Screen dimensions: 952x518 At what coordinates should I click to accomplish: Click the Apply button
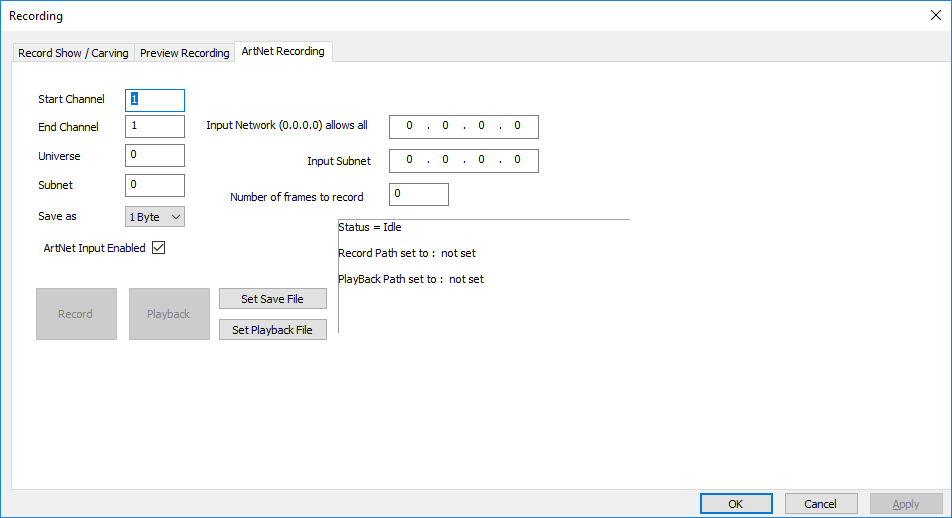tap(906, 503)
